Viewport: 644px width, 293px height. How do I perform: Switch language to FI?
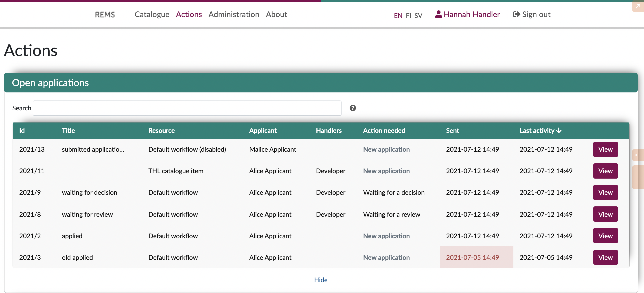(408, 15)
